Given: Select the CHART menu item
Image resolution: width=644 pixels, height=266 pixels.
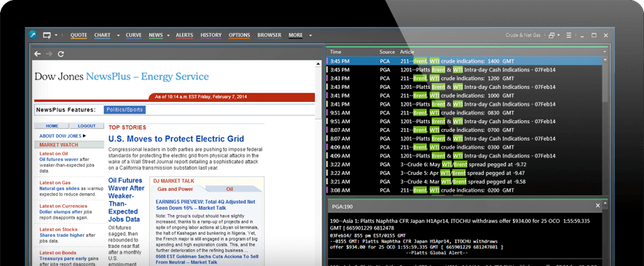Looking at the screenshot, I should (102, 36).
